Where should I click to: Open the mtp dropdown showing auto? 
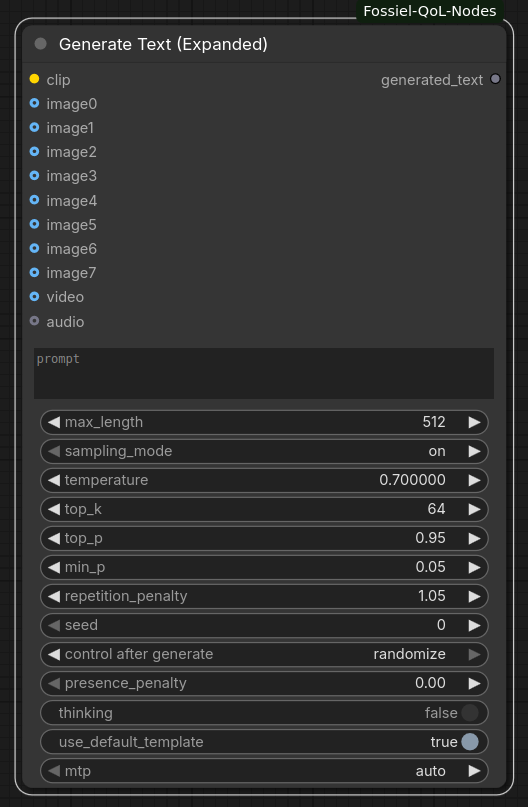pyautogui.click(x=264, y=771)
